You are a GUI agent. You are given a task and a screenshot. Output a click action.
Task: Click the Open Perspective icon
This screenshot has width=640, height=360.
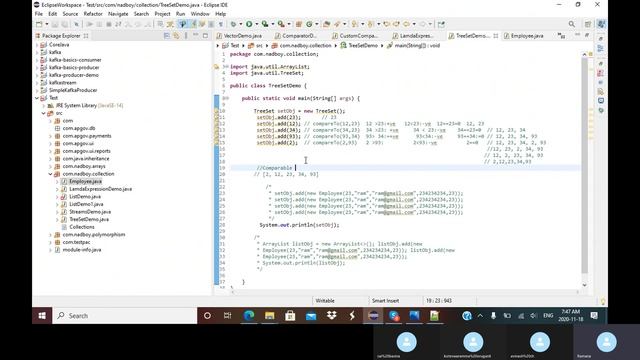(x=588, y=24)
